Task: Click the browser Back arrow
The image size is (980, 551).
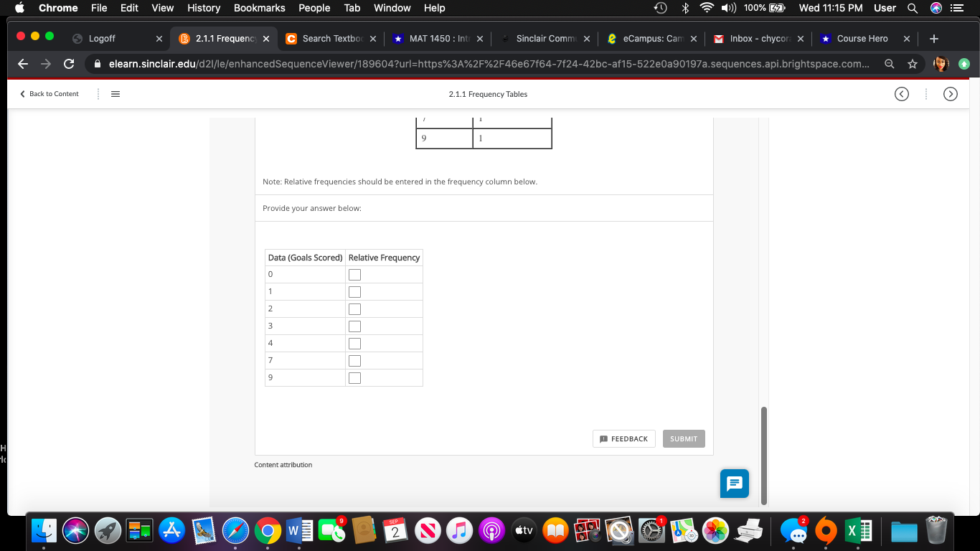Action: 23,64
